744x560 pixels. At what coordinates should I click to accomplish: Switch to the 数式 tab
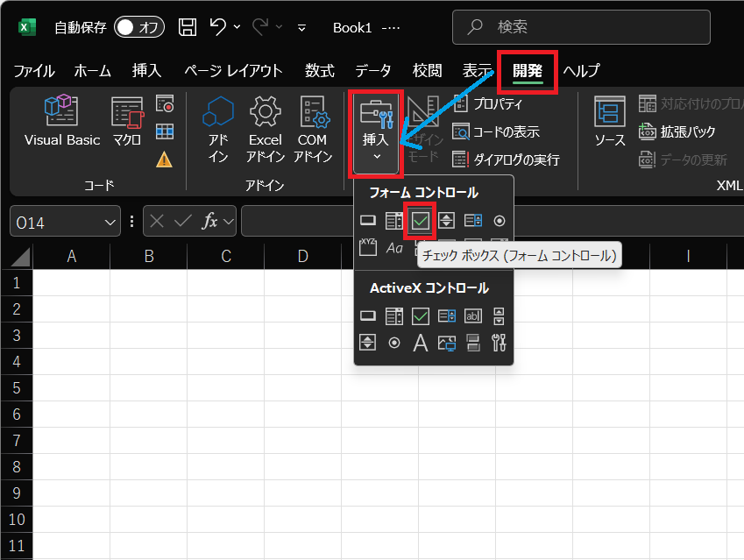[319, 71]
